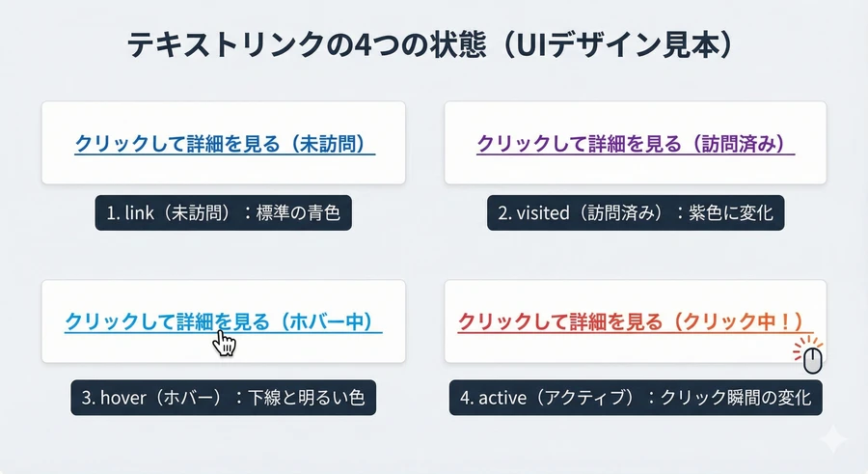Select the '1. link（未訪問）' dark label
Image resolution: width=868 pixels, height=474 pixels.
(223, 213)
